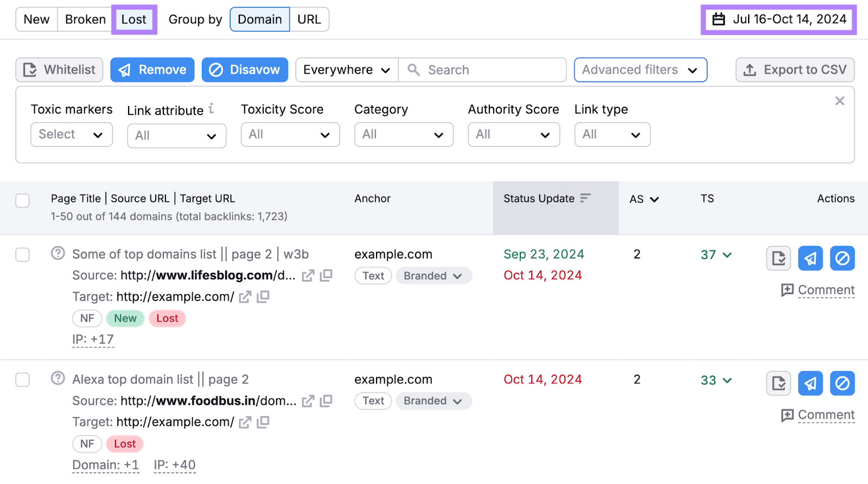Click the Search input field
This screenshot has width=868, height=484.
click(488, 70)
